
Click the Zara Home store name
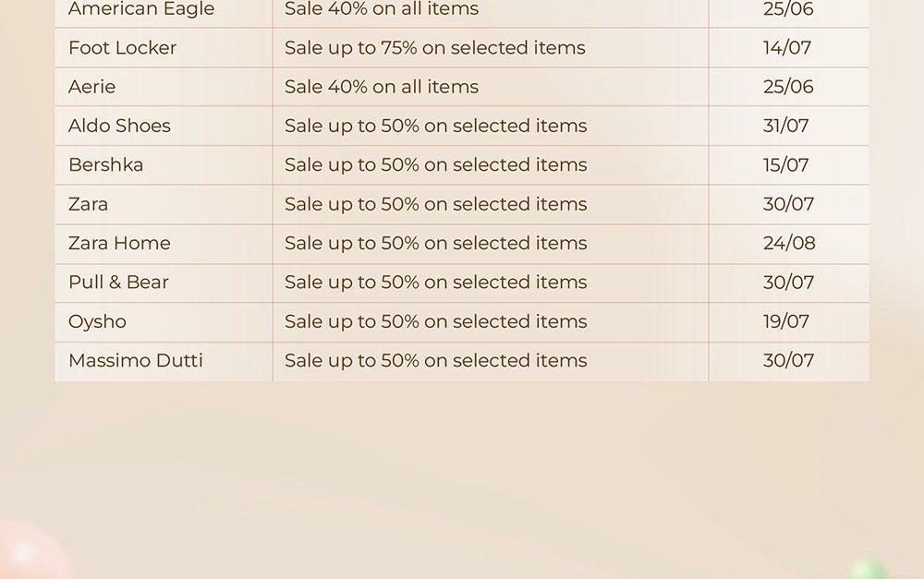tap(119, 243)
